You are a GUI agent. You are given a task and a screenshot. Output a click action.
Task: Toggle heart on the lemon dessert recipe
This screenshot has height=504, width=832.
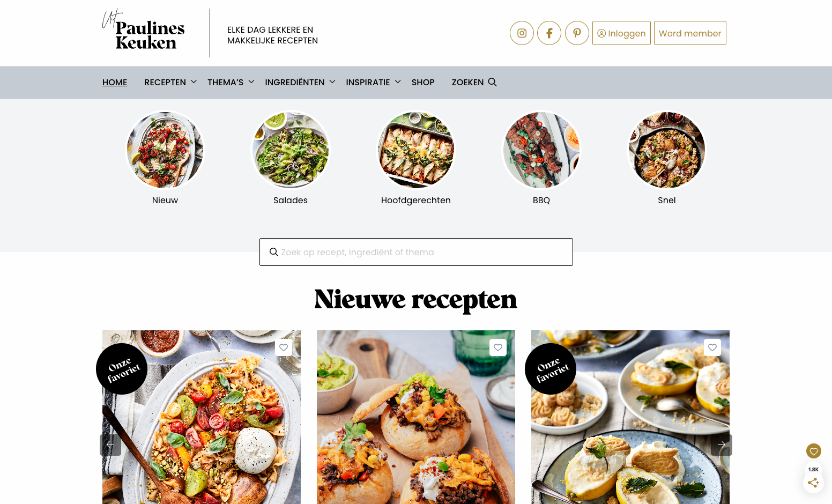click(712, 347)
